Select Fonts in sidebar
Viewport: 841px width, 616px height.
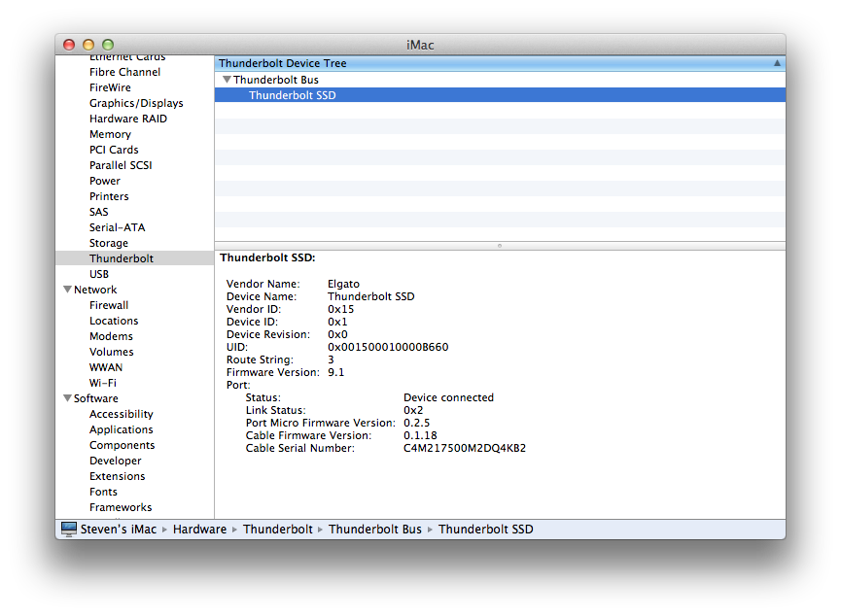click(x=103, y=492)
